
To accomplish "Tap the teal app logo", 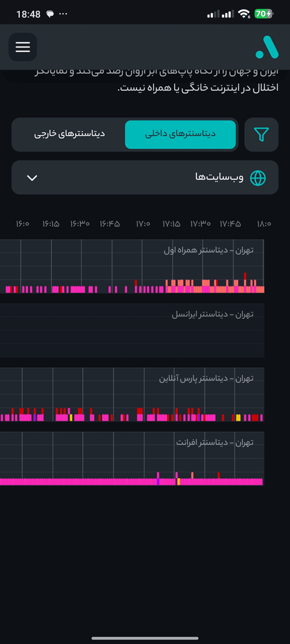I will pyautogui.click(x=267, y=47).
